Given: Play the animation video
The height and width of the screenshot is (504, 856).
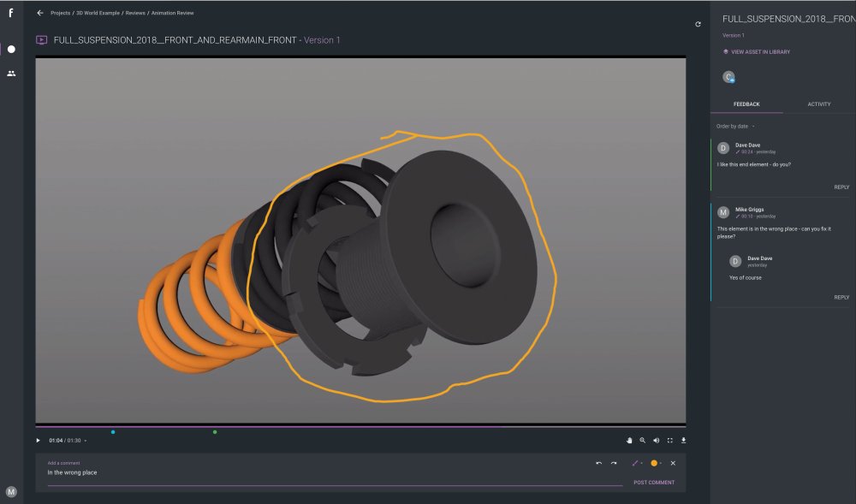Looking at the screenshot, I should (x=39, y=440).
